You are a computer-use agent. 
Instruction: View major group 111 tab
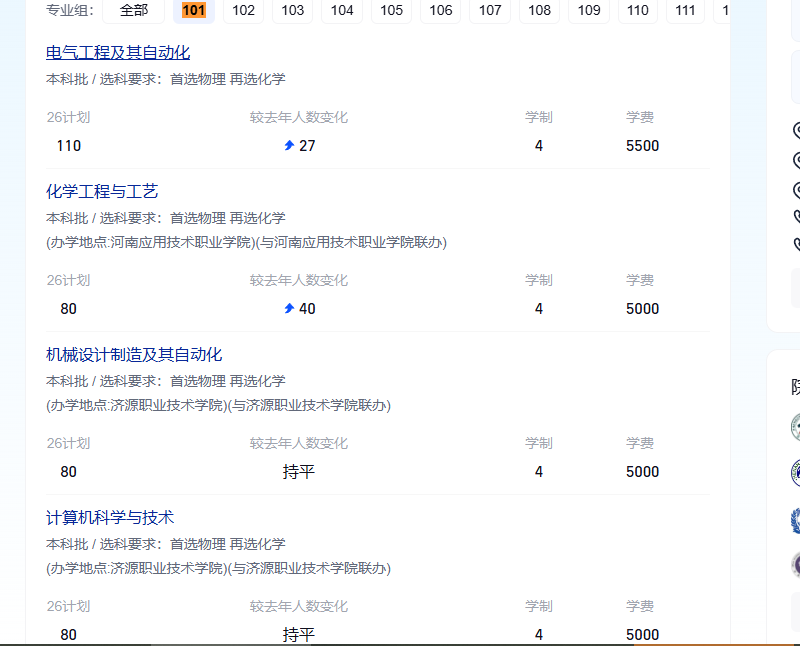(x=685, y=10)
